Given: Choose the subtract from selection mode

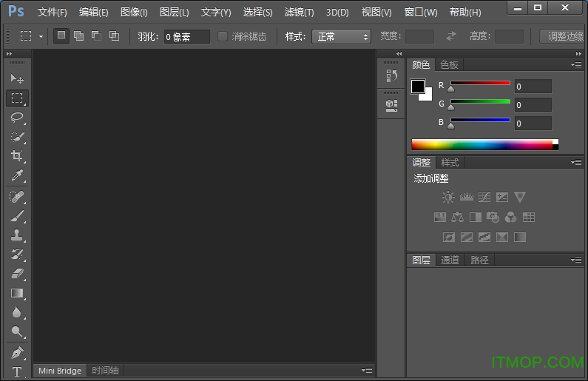Looking at the screenshot, I should 96,36.
